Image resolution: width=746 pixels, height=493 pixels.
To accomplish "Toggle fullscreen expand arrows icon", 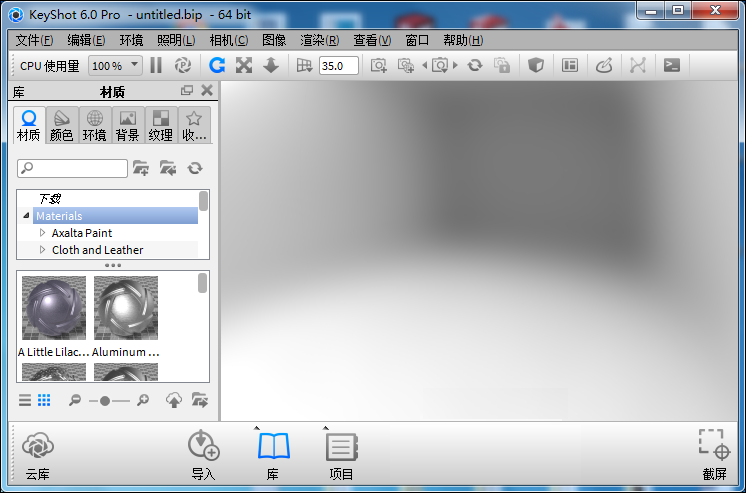I will [x=244, y=65].
